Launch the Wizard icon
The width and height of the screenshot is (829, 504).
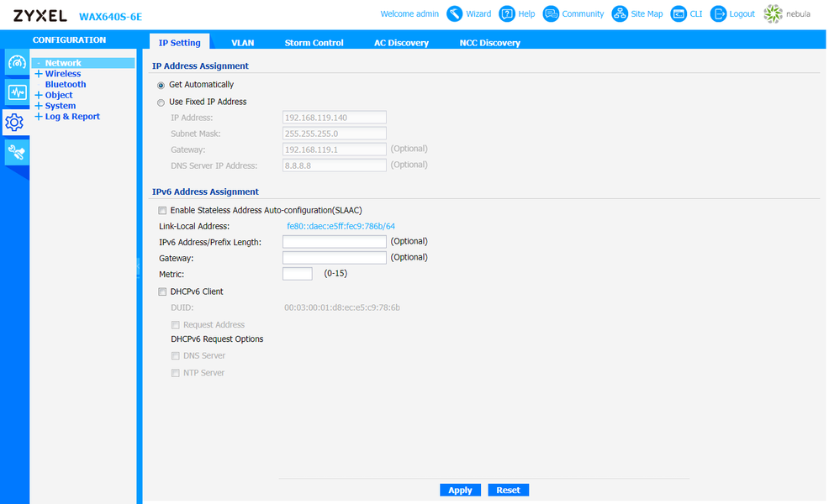pos(454,13)
